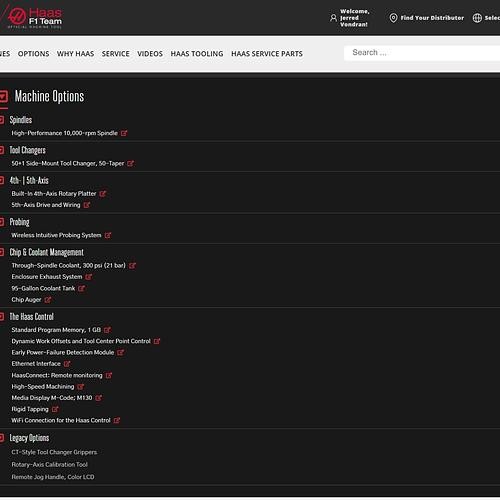Click the Search input field
The width and height of the screenshot is (500, 500).
click(x=422, y=53)
